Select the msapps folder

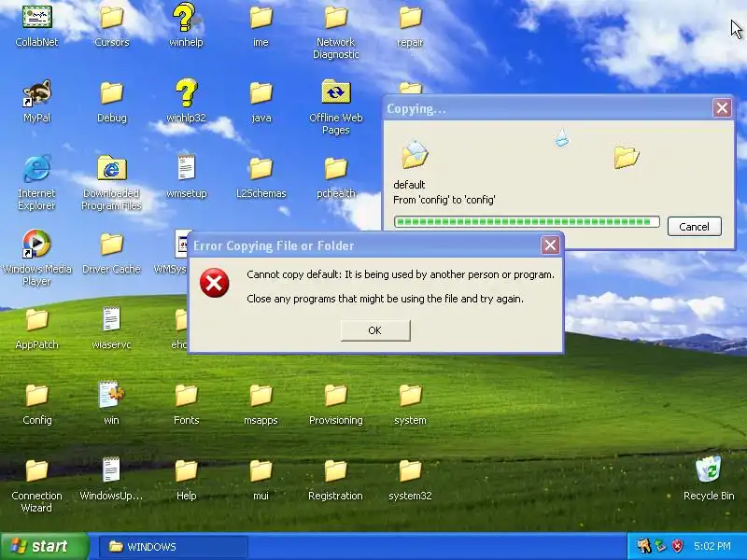point(261,395)
